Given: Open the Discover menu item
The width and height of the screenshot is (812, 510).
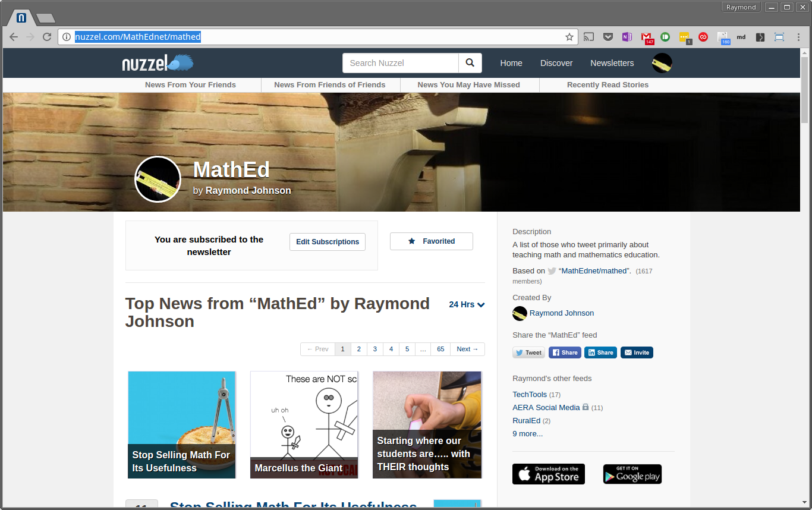Looking at the screenshot, I should (x=556, y=63).
